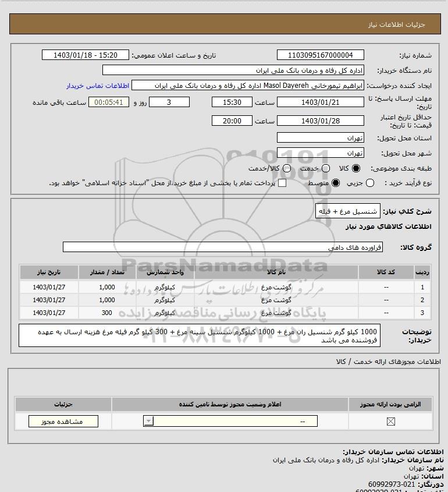Click the الزامی بودن ارائه مجوز header
The image size is (448, 492).
pyautogui.click(x=390, y=404)
